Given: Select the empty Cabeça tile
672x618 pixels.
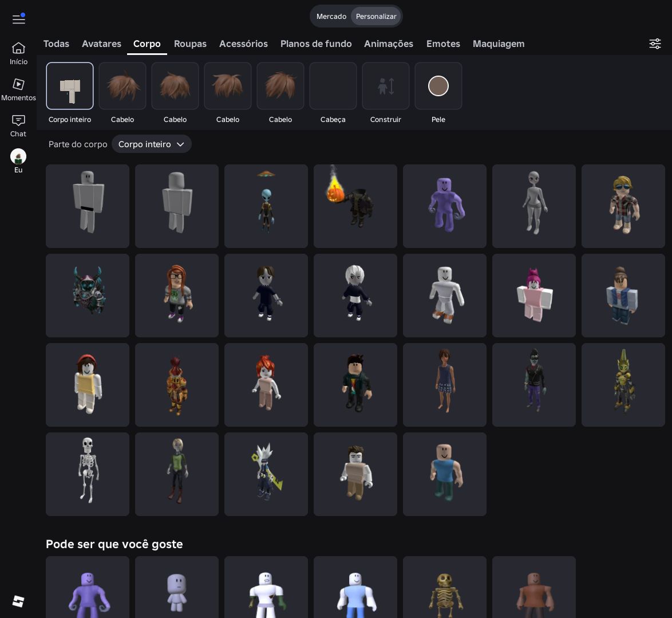Looking at the screenshot, I should [333, 86].
